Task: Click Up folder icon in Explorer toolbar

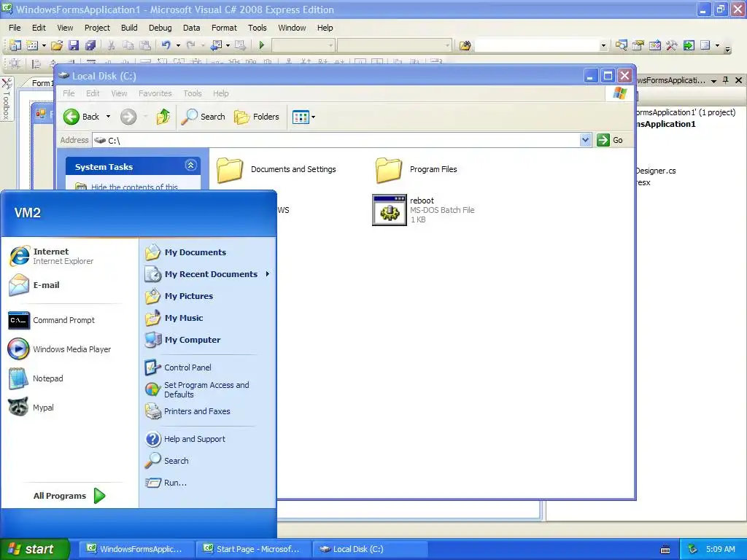Action: click(163, 117)
